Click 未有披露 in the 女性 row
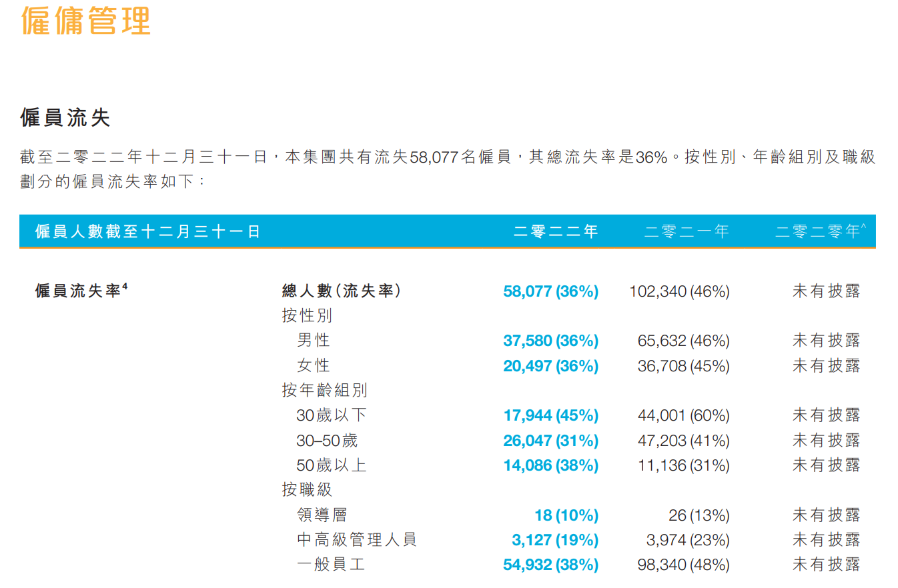This screenshot has width=898, height=588. 827,366
